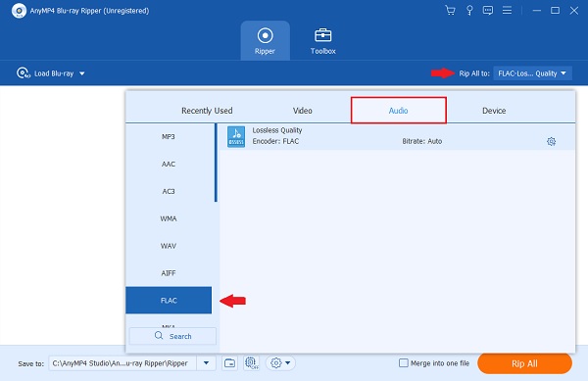Open the Rip All to format dropdown
The width and height of the screenshot is (588, 381).
[532, 73]
